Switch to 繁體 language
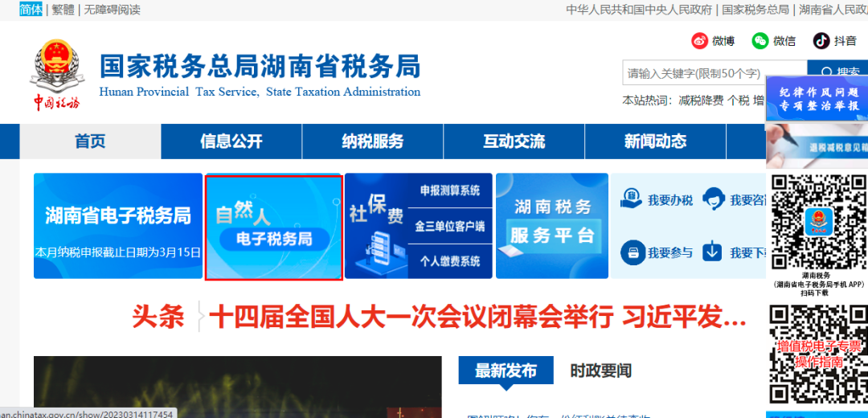Screen dimensions: 868x418 point(63,10)
